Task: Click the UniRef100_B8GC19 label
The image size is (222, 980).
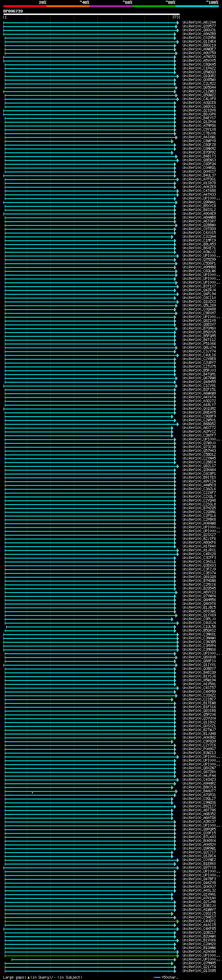Action: [x=199, y=45]
